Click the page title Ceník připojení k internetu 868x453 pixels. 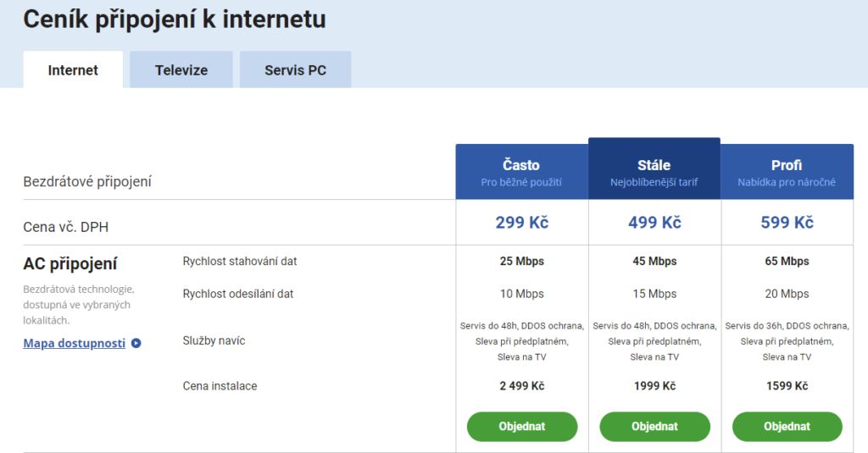tap(175, 19)
